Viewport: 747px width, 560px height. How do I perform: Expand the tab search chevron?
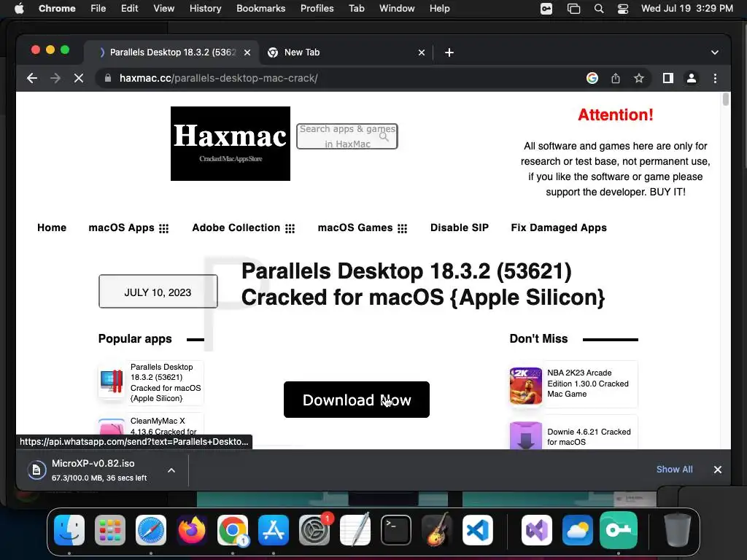tap(715, 52)
